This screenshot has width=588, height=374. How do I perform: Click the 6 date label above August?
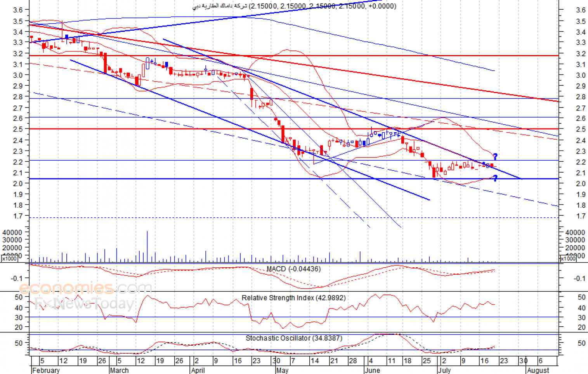[x=540, y=361]
